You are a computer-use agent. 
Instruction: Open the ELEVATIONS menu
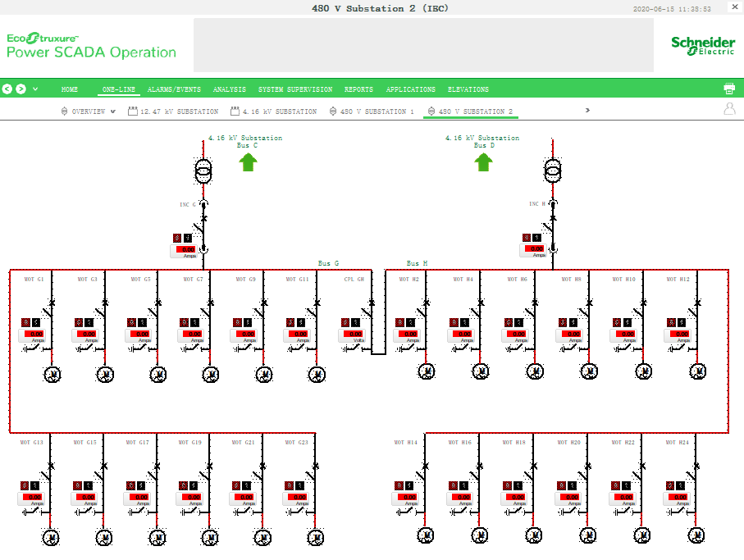468,89
